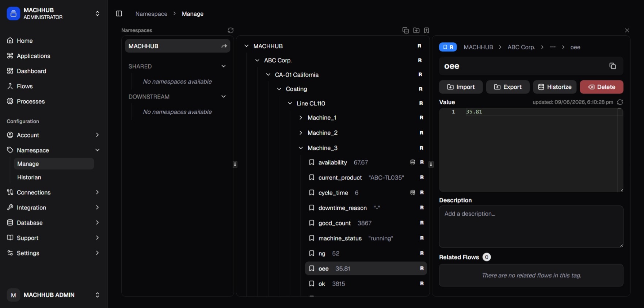This screenshot has height=308, width=644.
Task: Click ABC Corp. in tag breadcrumb
Action: [x=521, y=47]
